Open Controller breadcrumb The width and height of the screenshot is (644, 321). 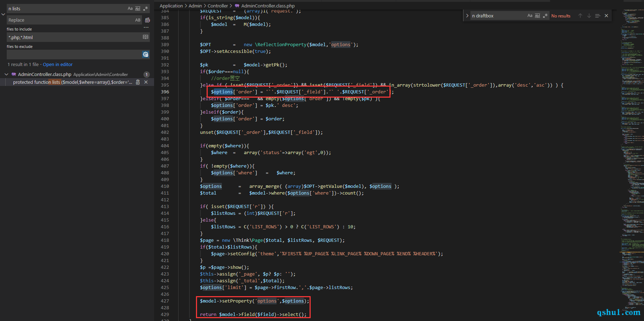(218, 6)
